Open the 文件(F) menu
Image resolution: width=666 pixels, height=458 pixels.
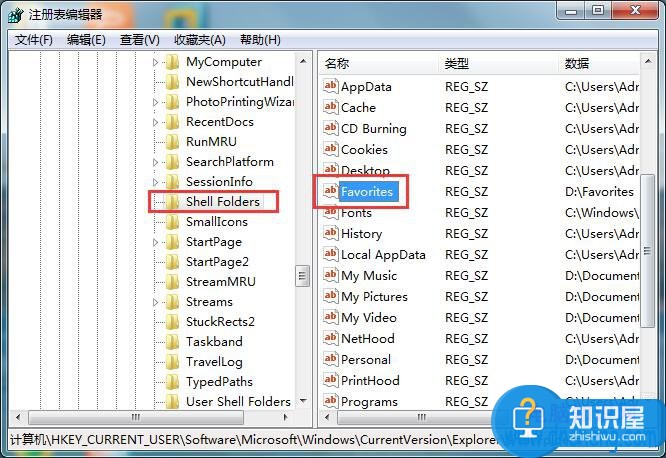pyautogui.click(x=34, y=40)
